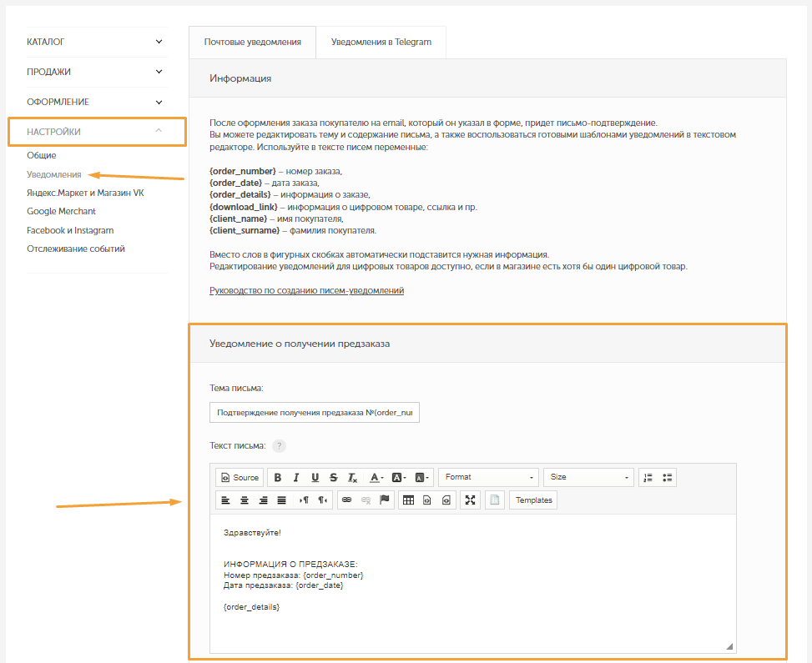Open Уведомления settings
812x663 pixels.
click(54, 174)
